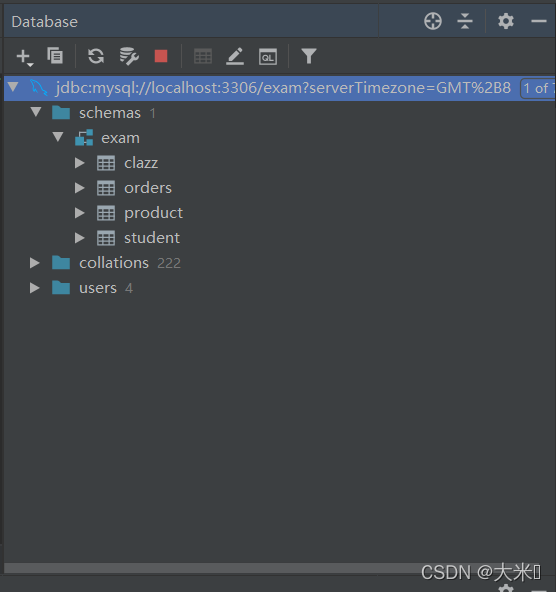Select the exam schema label
The image size is (556, 592).
pyautogui.click(x=120, y=138)
